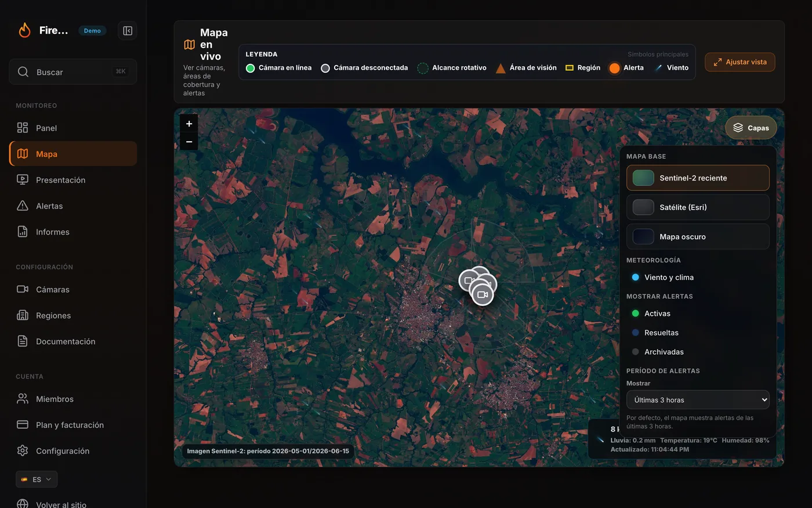812x508 pixels.
Task: Click the Documentación file icon
Action: [23, 341]
